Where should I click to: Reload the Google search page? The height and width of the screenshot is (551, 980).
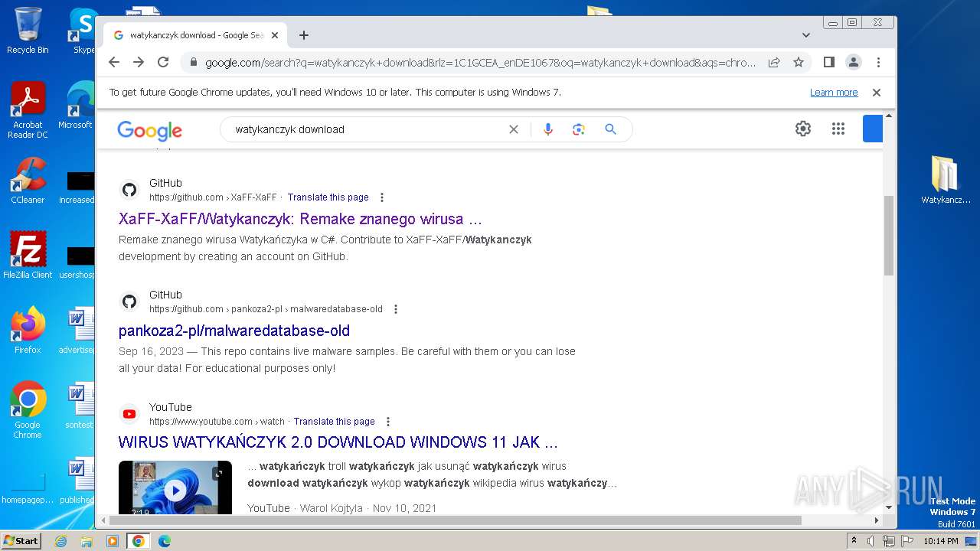click(163, 62)
